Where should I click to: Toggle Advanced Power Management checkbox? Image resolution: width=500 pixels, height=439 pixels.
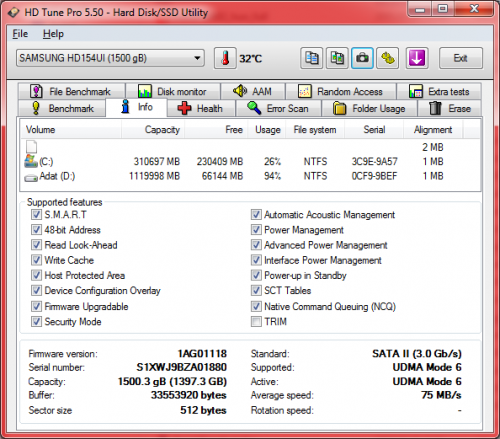256,245
